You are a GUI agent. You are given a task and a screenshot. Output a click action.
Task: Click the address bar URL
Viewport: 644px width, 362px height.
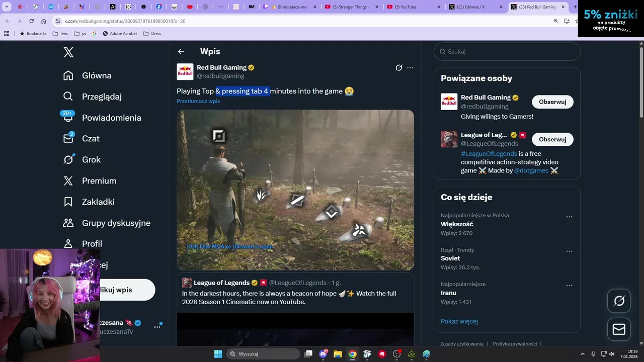(x=125, y=21)
